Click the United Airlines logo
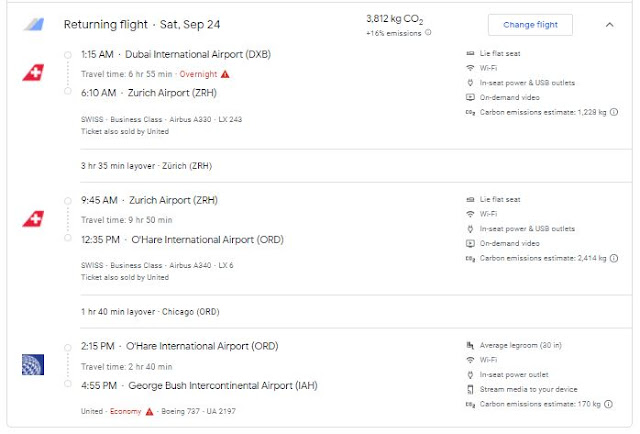This screenshot has width=640, height=434. coord(31,364)
